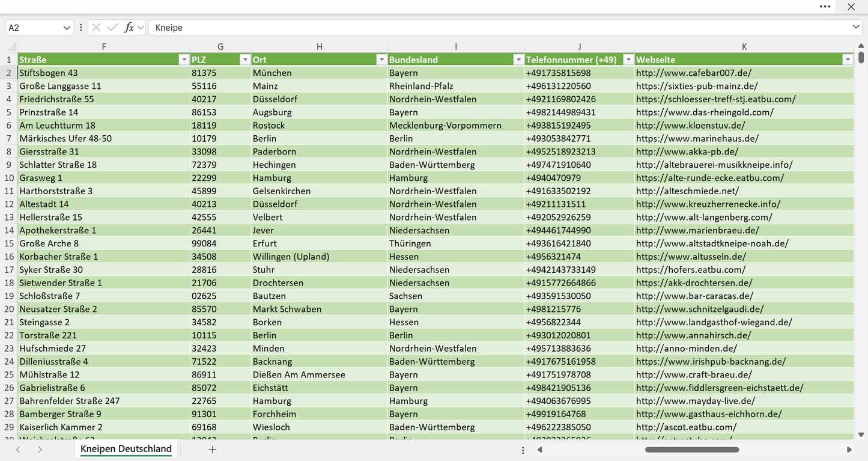Confirm entry with the checkmark icon
This screenshot has width=868, height=461.
(112, 28)
